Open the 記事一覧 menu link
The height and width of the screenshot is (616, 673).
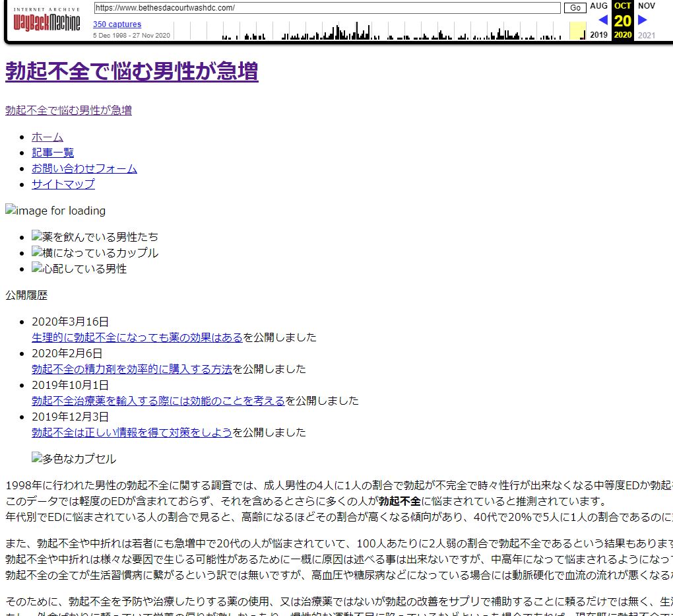(x=53, y=153)
